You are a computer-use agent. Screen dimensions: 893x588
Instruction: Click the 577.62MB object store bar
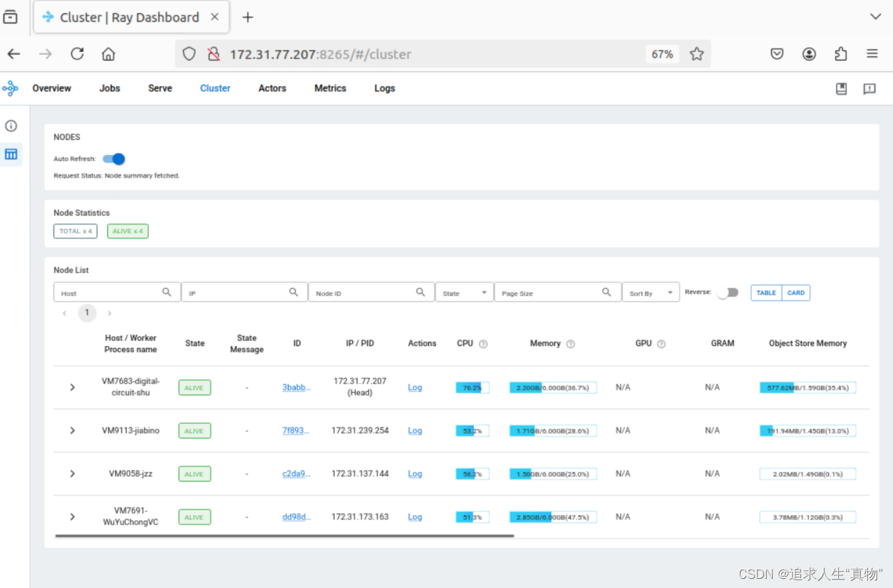[x=807, y=387]
